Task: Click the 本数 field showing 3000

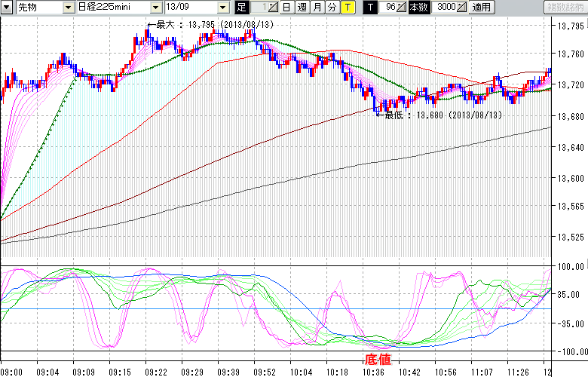Action: [x=446, y=7]
